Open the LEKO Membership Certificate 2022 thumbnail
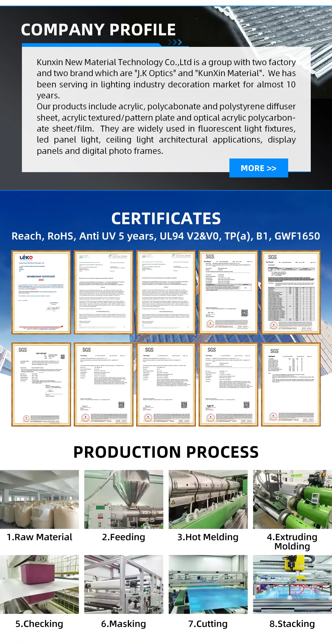332x644 pixels. (x=41, y=292)
